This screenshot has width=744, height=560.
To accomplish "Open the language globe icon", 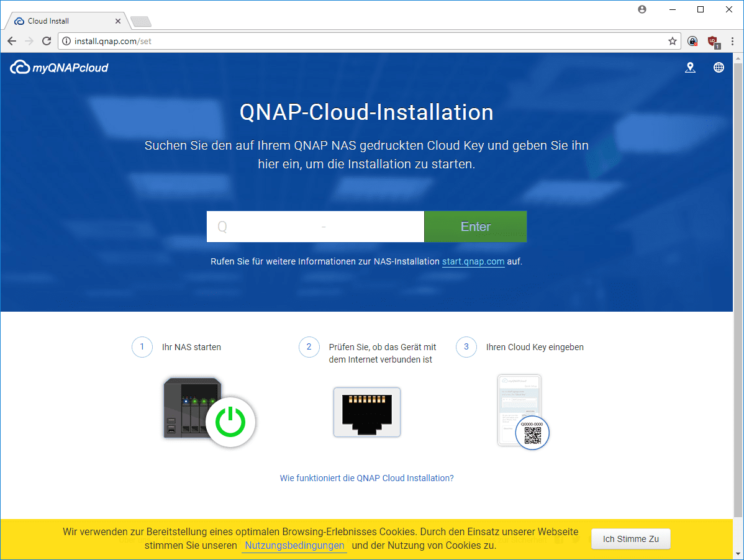I will click(719, 68).
